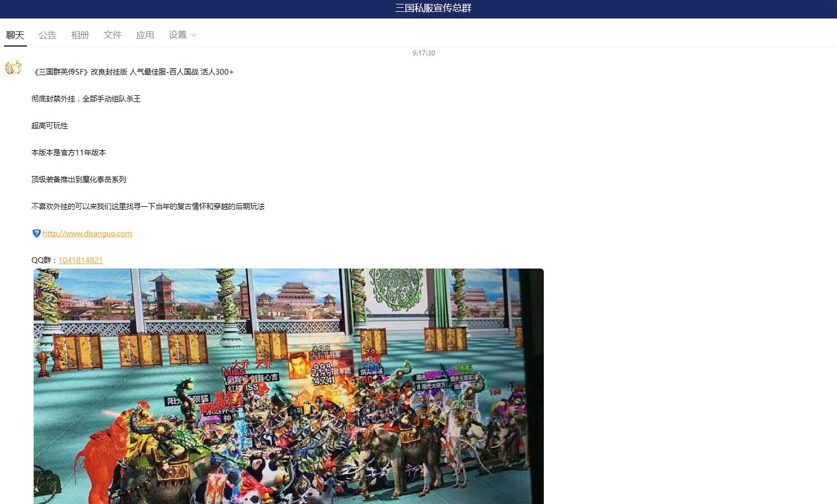Select the line starting 不喜欢外挂的可以来我们这里

(x=148, y=206)
